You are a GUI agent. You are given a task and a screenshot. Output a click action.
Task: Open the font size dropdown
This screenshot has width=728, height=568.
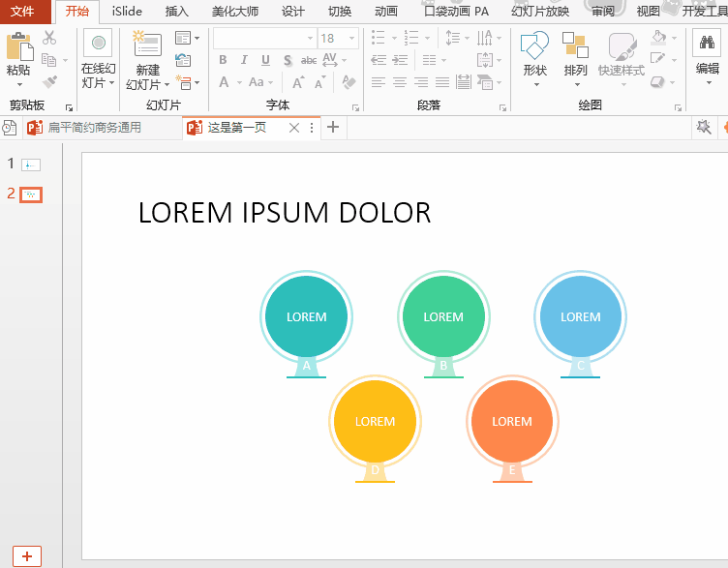tap(350, 39)
